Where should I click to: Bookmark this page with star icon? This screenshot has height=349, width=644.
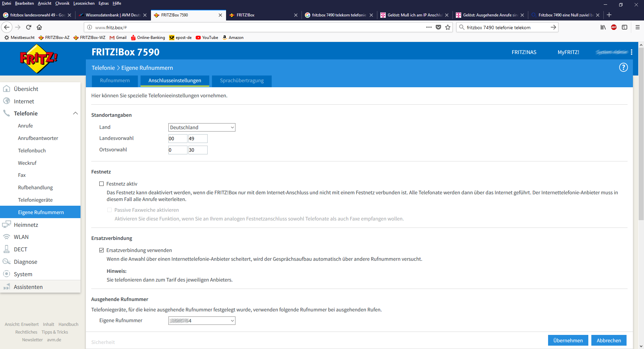448,27
